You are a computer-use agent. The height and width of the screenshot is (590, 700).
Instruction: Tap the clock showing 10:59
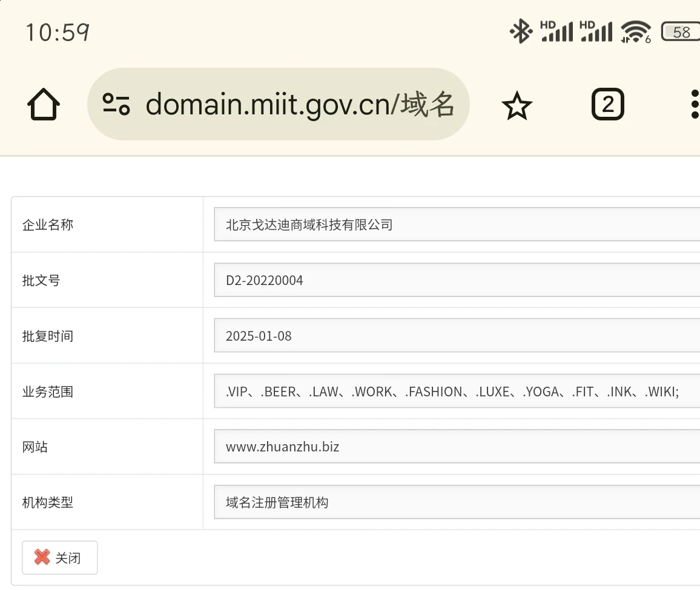[x=58, y=32]
